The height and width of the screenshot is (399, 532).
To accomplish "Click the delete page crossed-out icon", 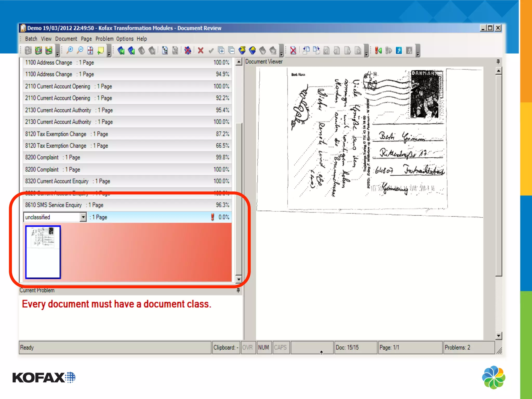I will [x=293, y=50].
